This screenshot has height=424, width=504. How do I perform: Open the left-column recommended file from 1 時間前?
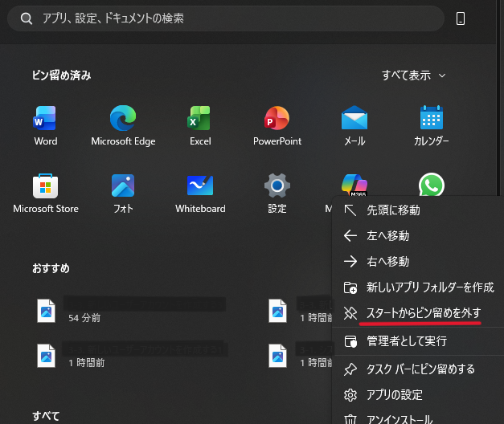pos(131,356)
